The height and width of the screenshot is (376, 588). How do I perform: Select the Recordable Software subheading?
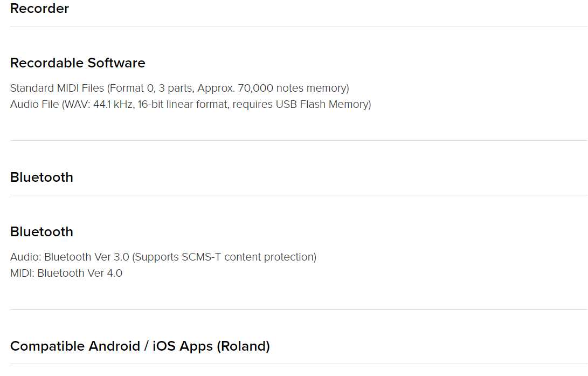click(78, 63)
